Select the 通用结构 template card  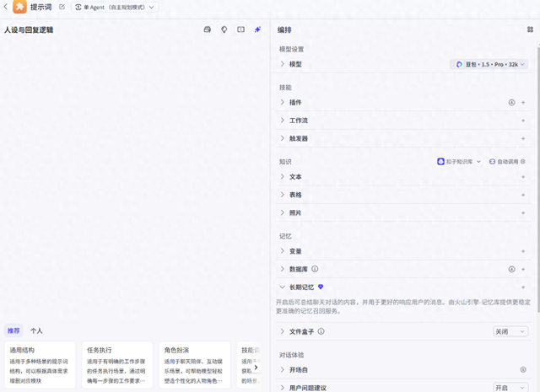click(40, 365)
